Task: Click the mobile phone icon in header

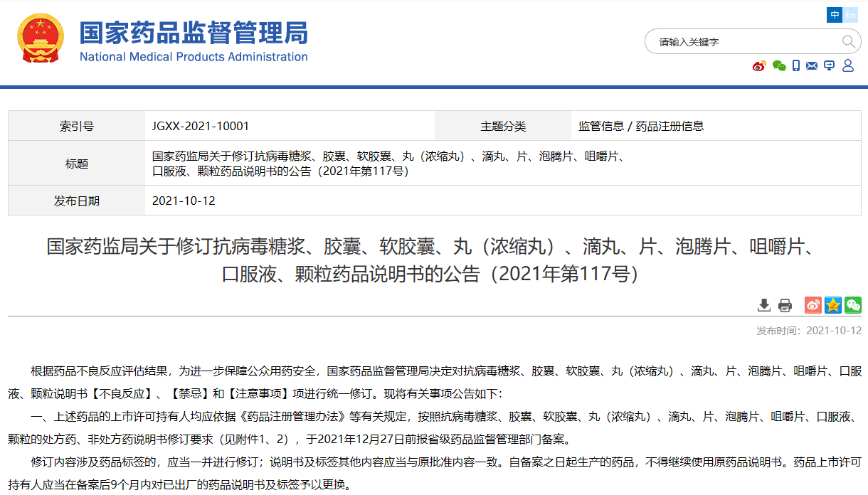Action: click(796, 66)
